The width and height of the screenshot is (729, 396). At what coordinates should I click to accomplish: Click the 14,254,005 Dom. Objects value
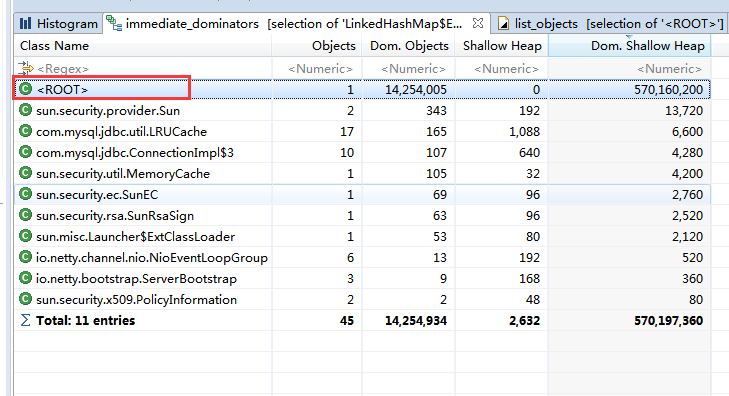416,90
